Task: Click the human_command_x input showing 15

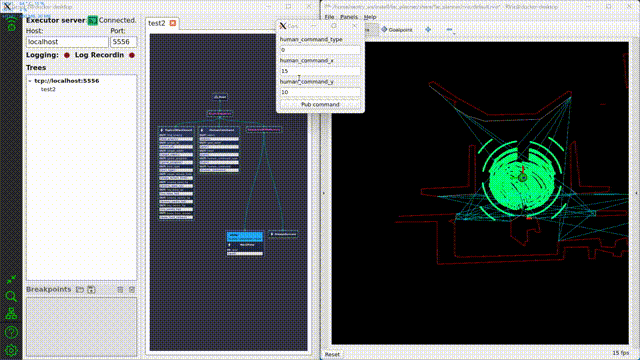Action: (320, 71)
